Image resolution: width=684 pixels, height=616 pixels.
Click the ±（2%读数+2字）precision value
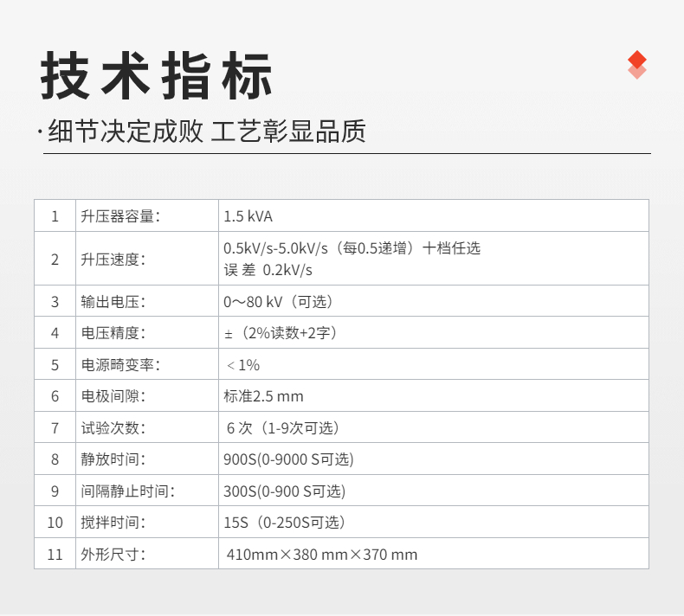tap(280, 333)
